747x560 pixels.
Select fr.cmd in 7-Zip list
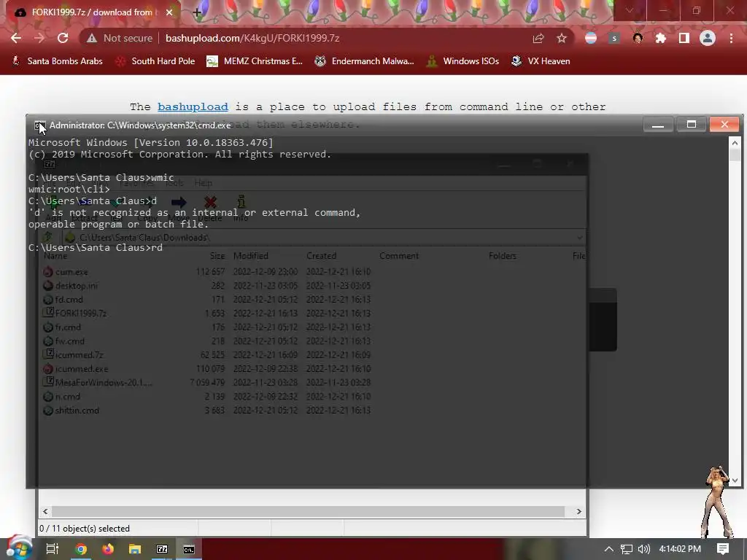click(x=68, y=327)
